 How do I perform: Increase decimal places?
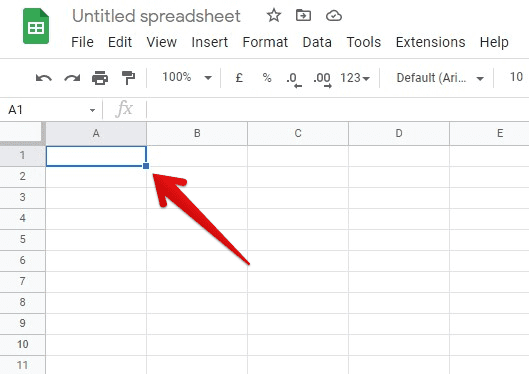pyautogui.click(x=322, y=80)
